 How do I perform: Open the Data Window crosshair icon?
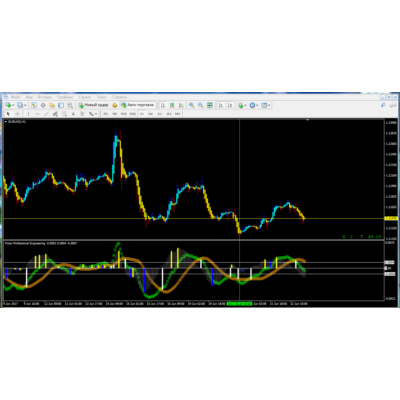43,105
